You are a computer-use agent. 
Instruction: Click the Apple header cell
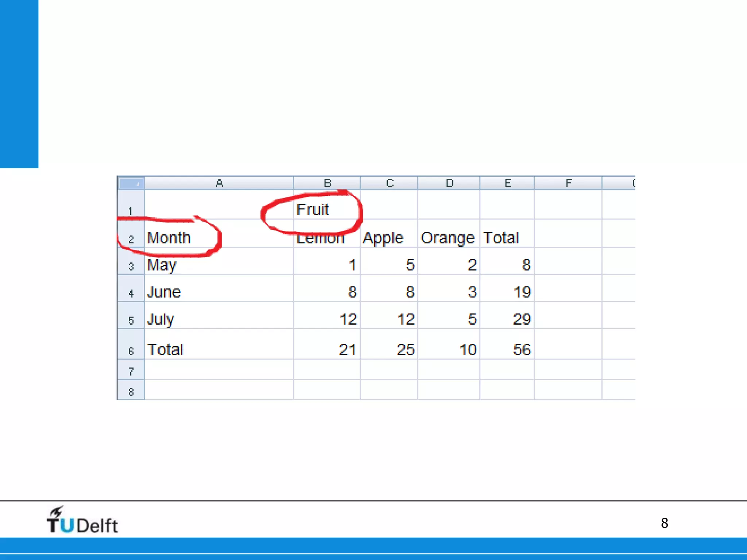[383, 238]
